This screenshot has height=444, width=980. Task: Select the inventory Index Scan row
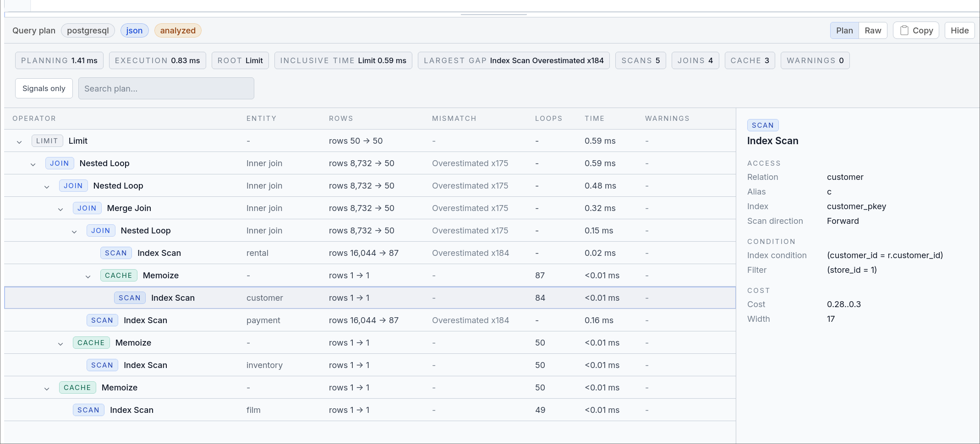(370, 365)
